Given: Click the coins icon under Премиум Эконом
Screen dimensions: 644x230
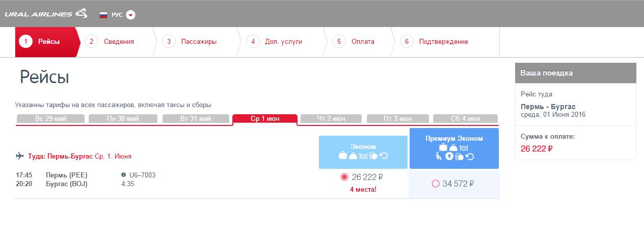Looking at the screenshot, I should click(459, 157).
